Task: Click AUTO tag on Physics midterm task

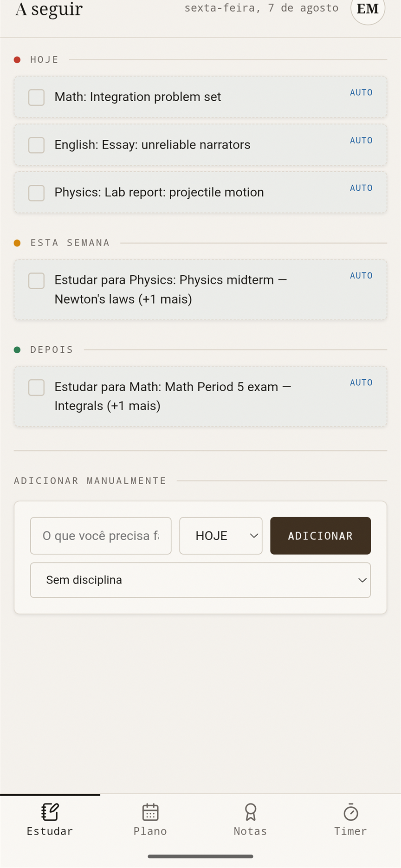Action: pyautogui.click(x=361, y=275)
